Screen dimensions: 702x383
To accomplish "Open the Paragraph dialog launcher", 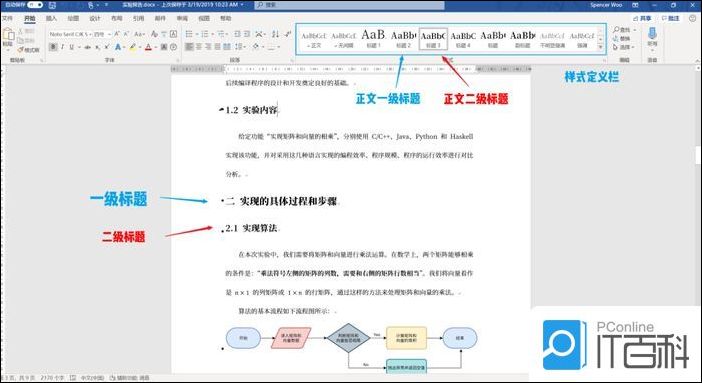I will [292, 60].
